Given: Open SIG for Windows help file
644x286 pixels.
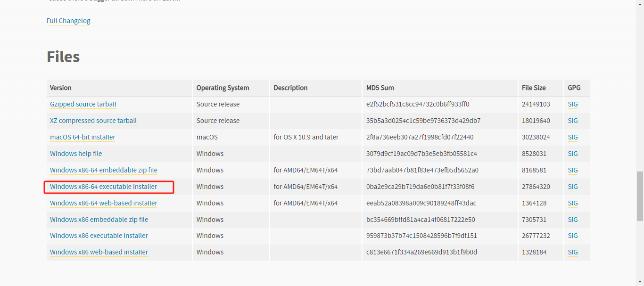Looking at the screenshot, I should (573, 154).
